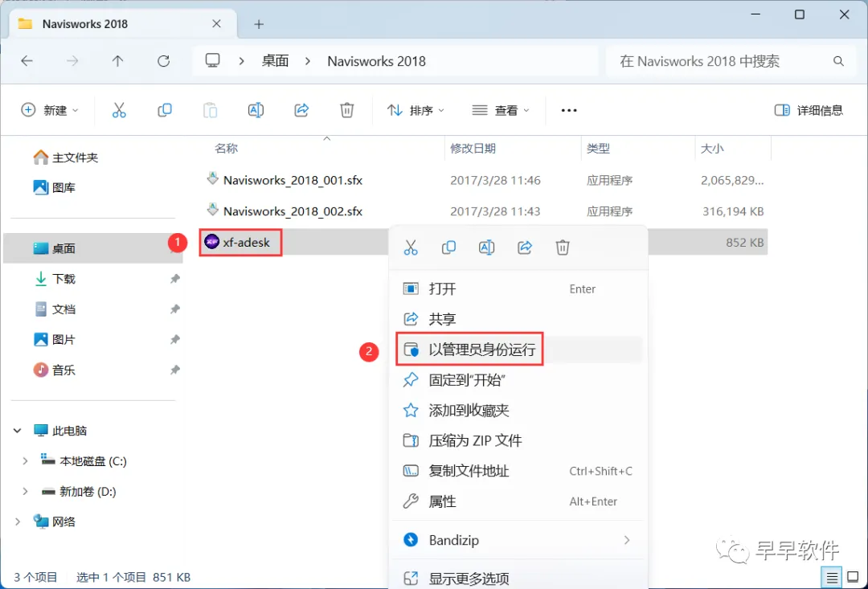Open the 查看 view dropdown

501,110
